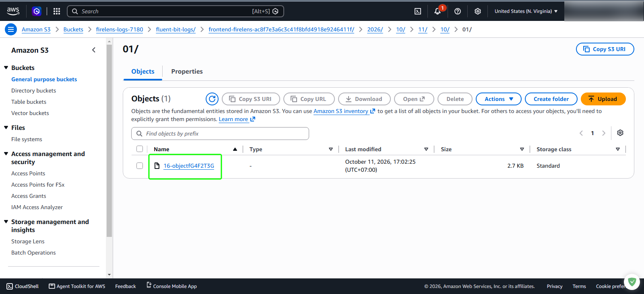This screenshot has height=294, width=644.
Task: Open Last modified column sort arrow
Action: 426,149
